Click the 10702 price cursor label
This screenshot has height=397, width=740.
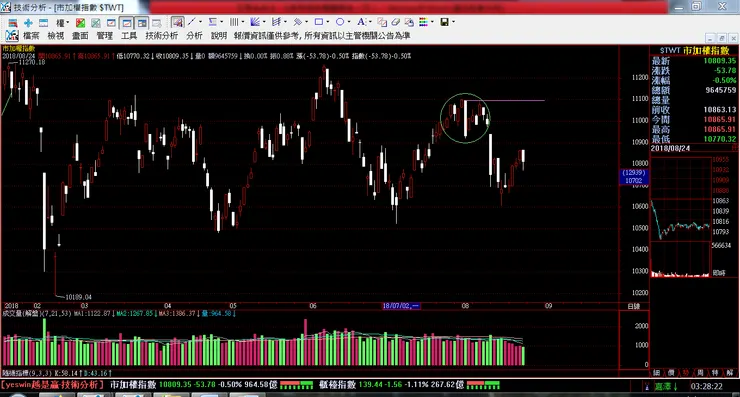click(634, 180)
